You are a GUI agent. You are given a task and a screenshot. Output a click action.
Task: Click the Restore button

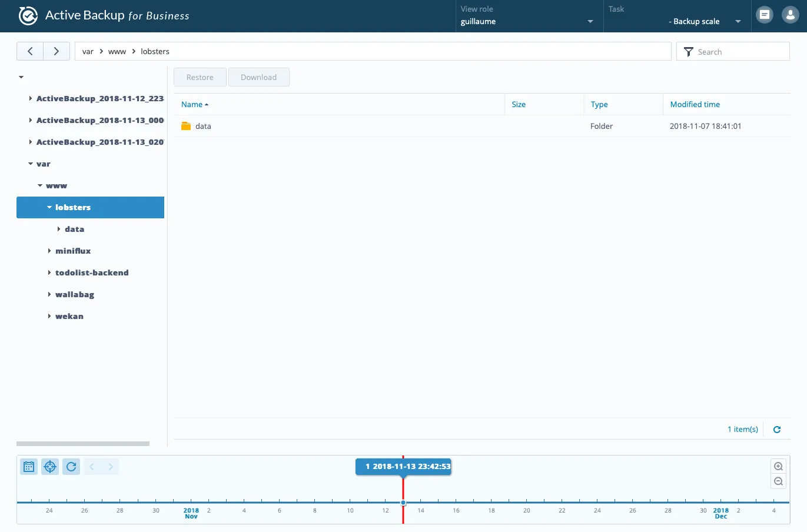(200, 77)
